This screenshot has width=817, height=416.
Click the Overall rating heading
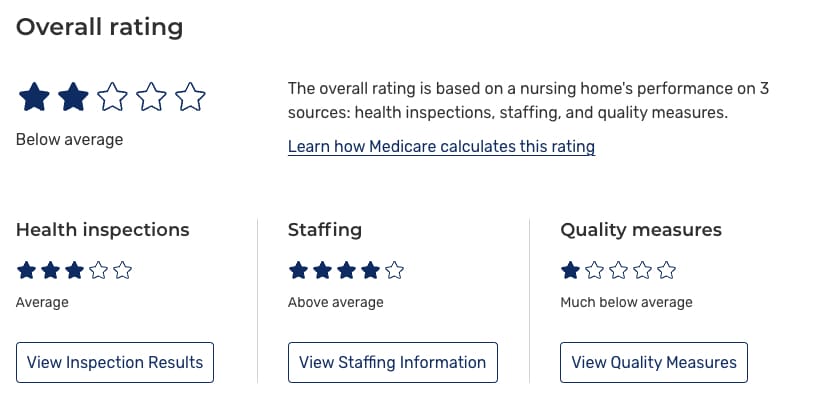tap(99, 27)
